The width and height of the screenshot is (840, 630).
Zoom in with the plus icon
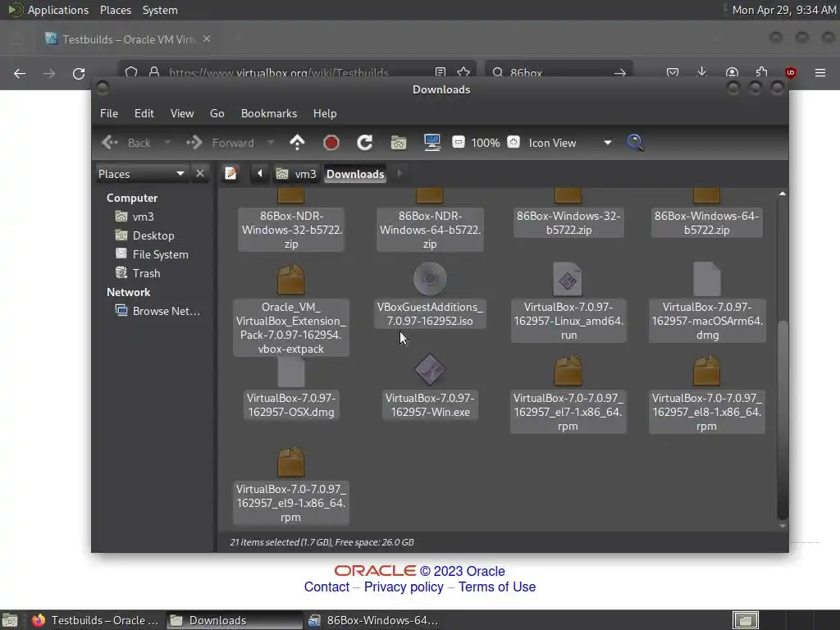click(x=514, y=143)
